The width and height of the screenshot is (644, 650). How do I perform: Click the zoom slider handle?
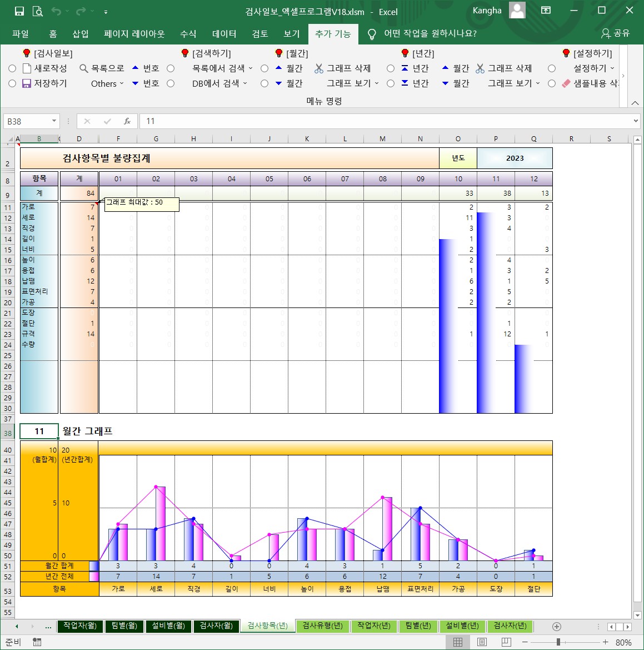click(558, 642)
